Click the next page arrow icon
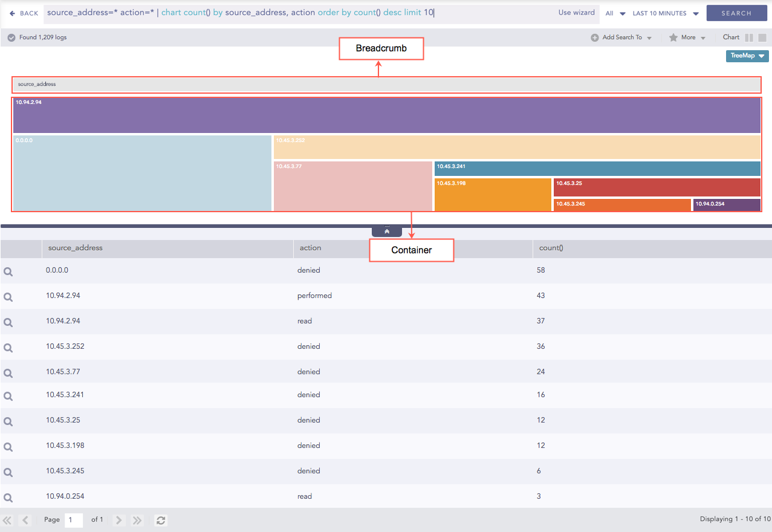 118,520
